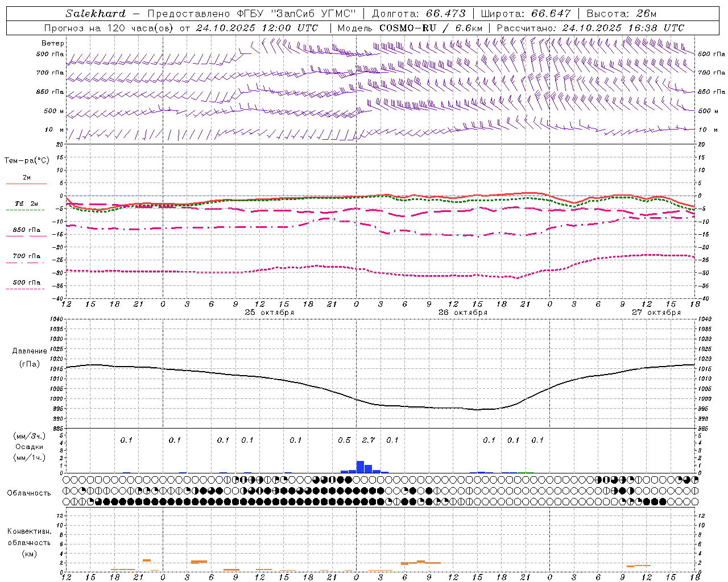Click the '(мм/3ч.)' precipitation unit label
The height and width of the screenshot is (582, 728).
click(30, 436)
